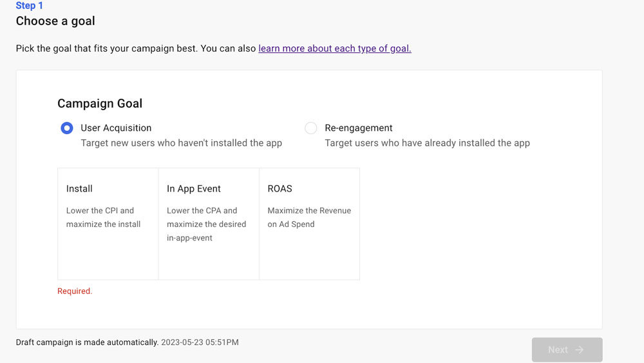Pick the ROAS goal card title
The width and height of the screenshot is (644, 363).
tap(279, 189)
